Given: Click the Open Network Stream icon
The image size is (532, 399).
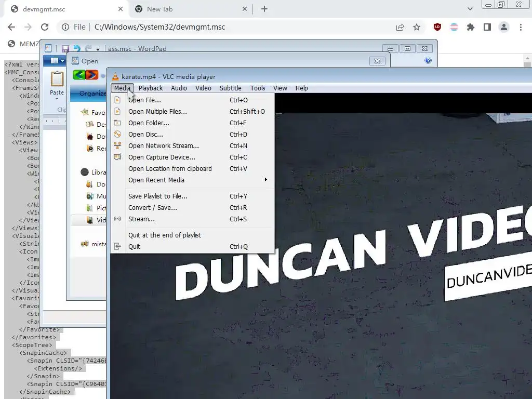Looking at the screenshot, I should pos(117,145).
